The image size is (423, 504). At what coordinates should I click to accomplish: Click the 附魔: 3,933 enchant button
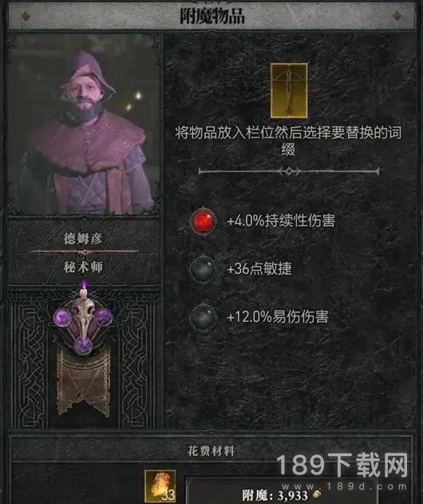coord(281,492)
